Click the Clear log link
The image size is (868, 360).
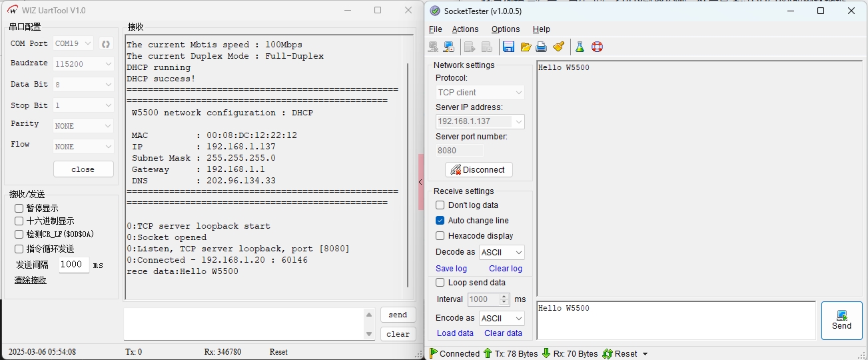pyautogui.click(x=505, y=269)
